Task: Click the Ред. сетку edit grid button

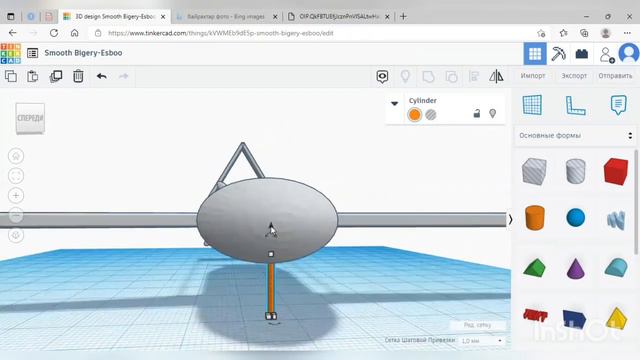Action: (x=477, y=325)
